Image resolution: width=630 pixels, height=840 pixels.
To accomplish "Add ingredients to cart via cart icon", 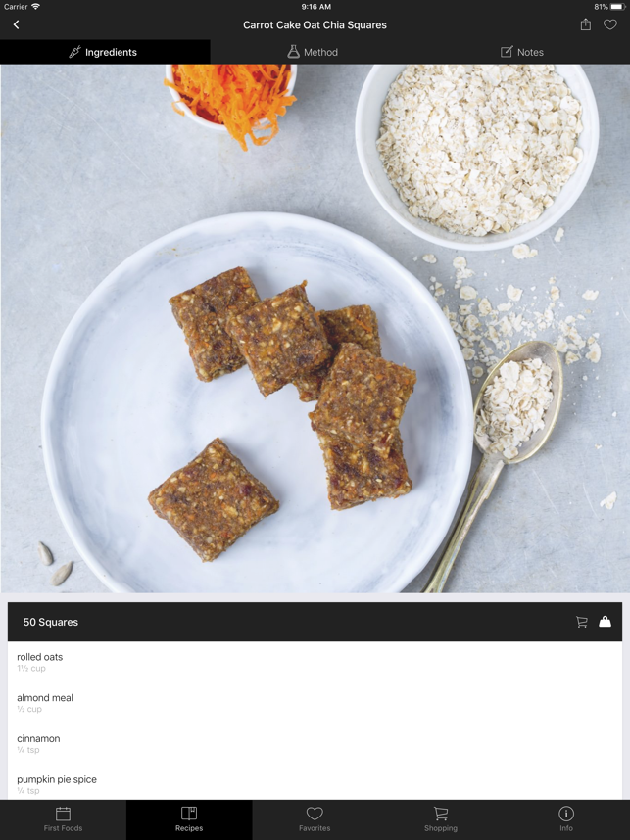I will coord(582,622).
